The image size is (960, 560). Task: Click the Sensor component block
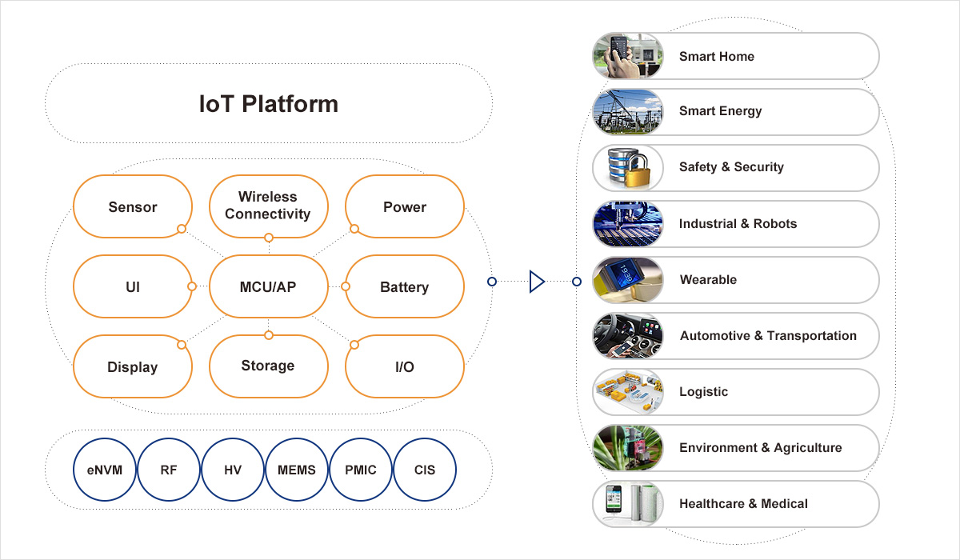(x=133, y=206)
